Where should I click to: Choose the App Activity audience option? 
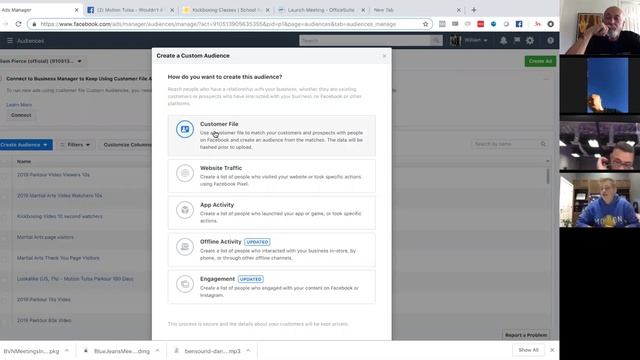pos(271,213)
